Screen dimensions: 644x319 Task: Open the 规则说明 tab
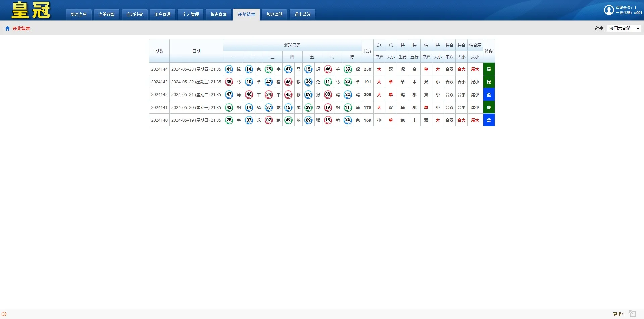[274, 15]
